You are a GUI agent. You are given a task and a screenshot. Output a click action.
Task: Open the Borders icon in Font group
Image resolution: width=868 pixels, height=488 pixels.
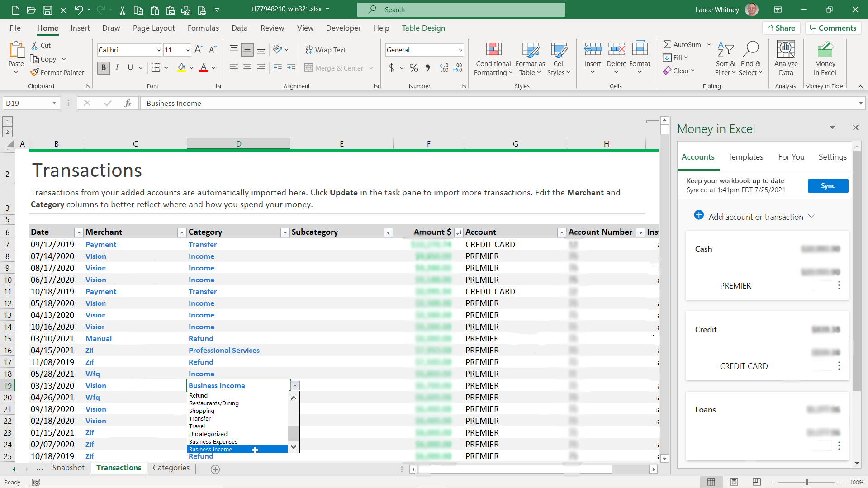coord(156,68)
